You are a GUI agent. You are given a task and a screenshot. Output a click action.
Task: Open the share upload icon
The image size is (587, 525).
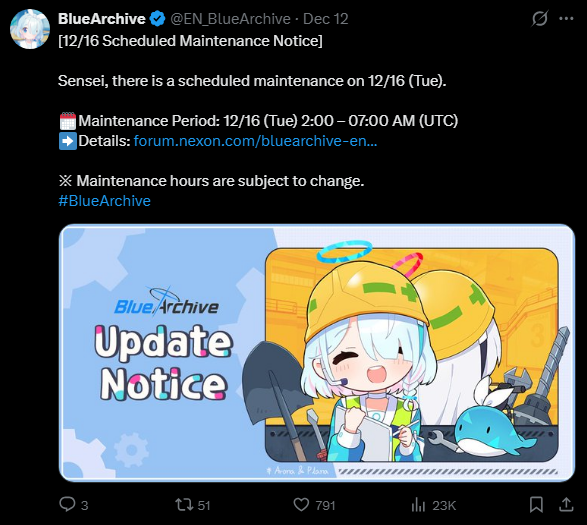tap(566, 504)
